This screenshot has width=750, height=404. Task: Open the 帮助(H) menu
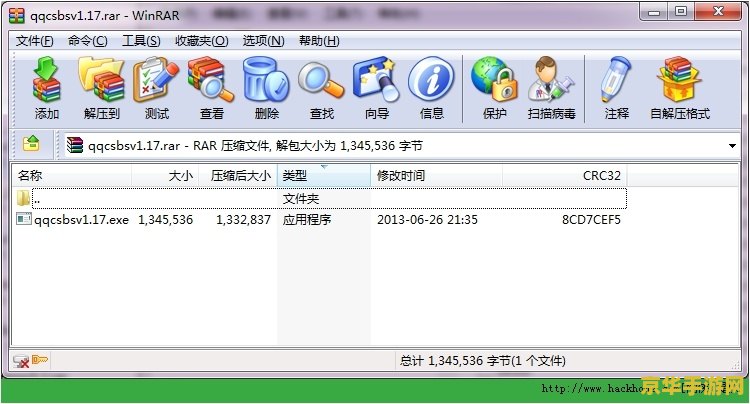click(319, 41)
